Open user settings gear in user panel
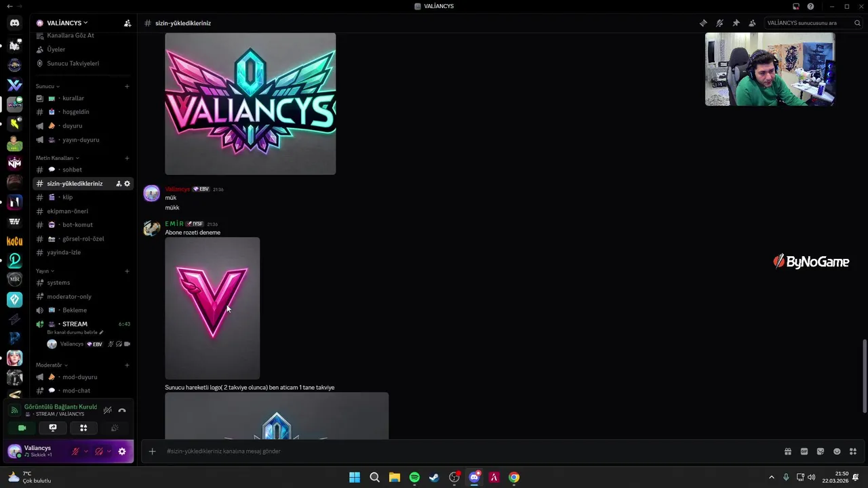Image resolution: width=868 pixels, height=488 pixels. tap(122, 451)
